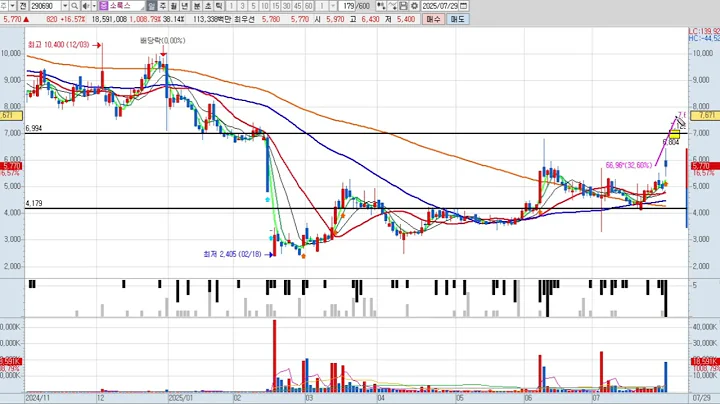Click the speaker sound icon
This screenshot has width=720, height=404.
[x=85, y=6]
